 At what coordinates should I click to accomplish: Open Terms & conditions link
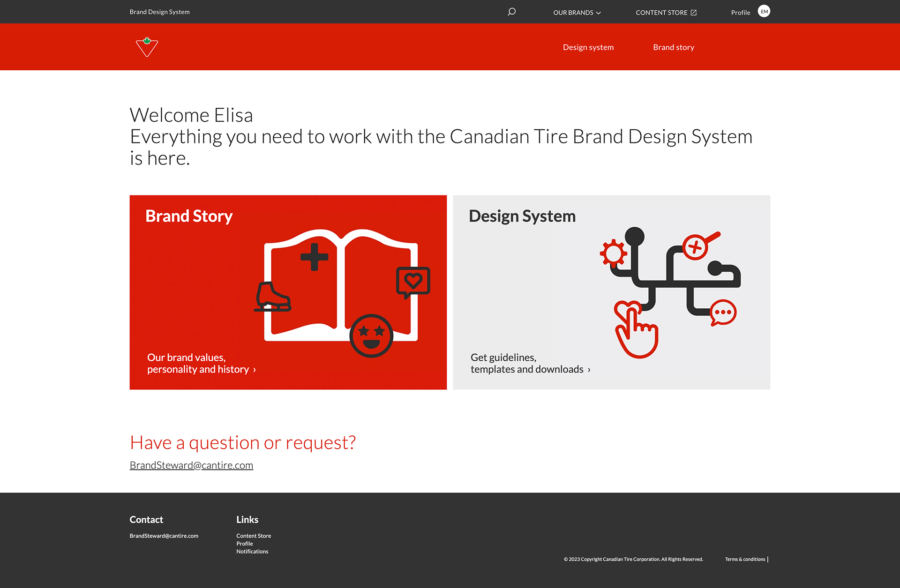tap(745, 559)
